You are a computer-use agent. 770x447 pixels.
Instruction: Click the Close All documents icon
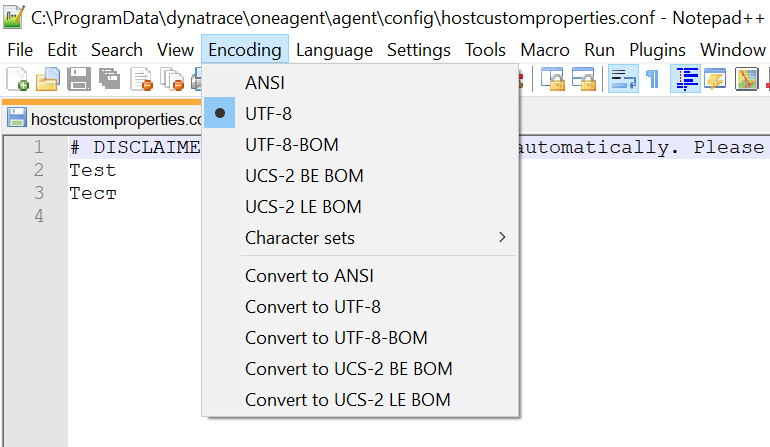(172, 79)
